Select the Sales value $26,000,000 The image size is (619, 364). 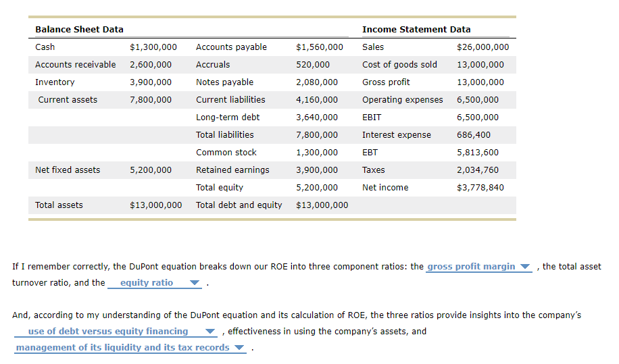point(483,47)
